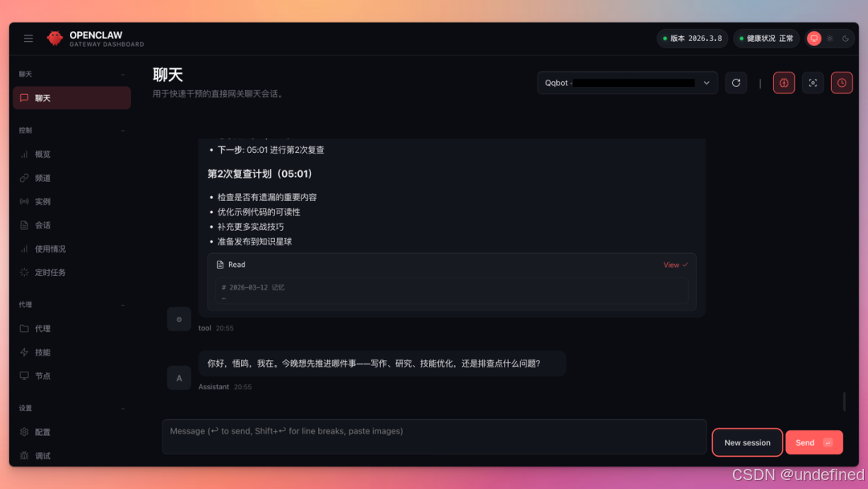Open 概览 overview page

pos(72,154)
